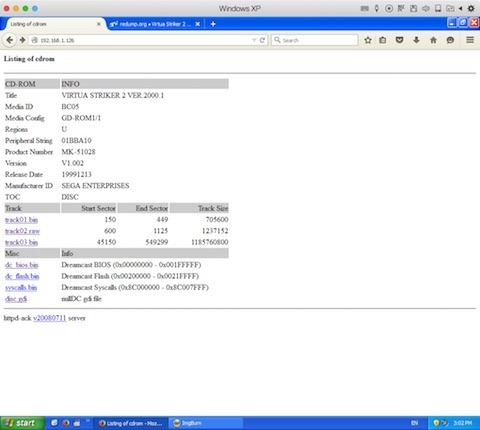Open the chat bubble toolbar icon

[450, 40]
